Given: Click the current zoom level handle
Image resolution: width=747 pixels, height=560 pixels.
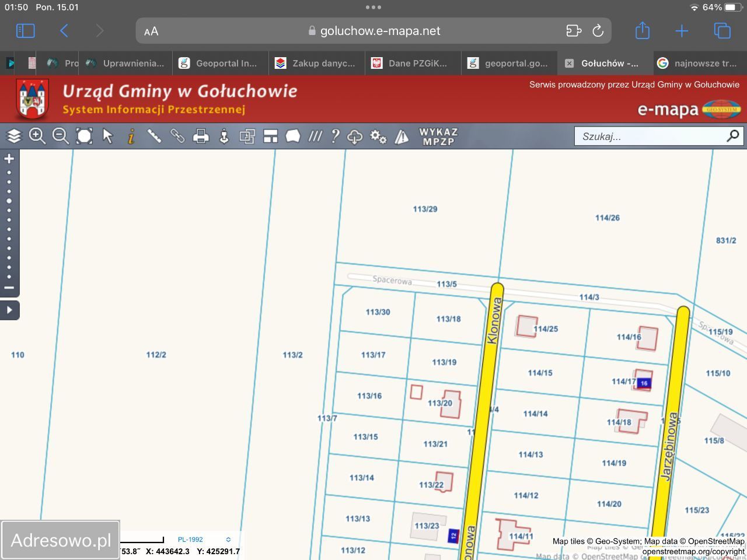Looking at the screenshot, I should click(9, 201).
